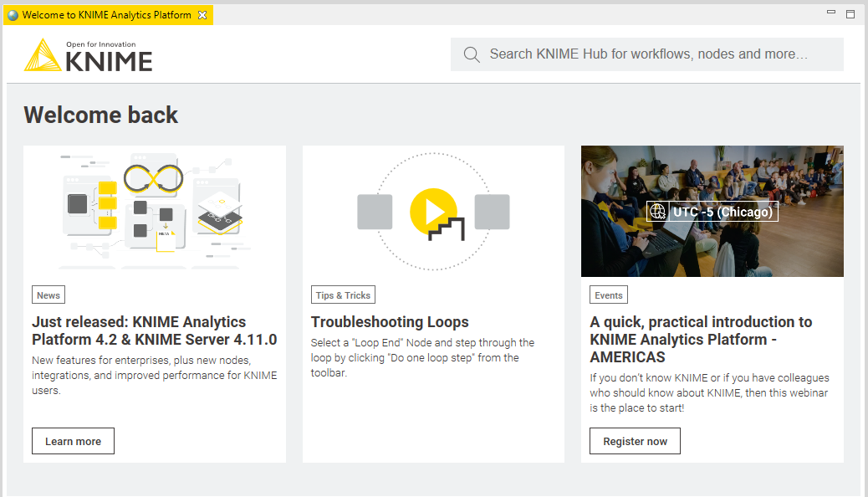Select Welcome to KNIME Analytics Platform tab

[x=108, y=15]
